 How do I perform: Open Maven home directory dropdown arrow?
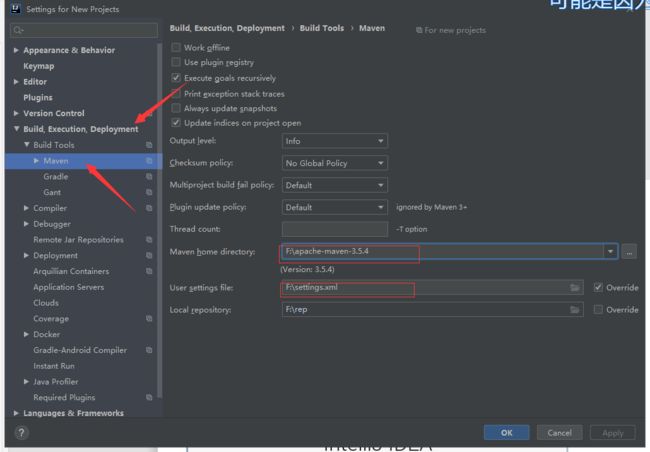(x=610, y=251)
